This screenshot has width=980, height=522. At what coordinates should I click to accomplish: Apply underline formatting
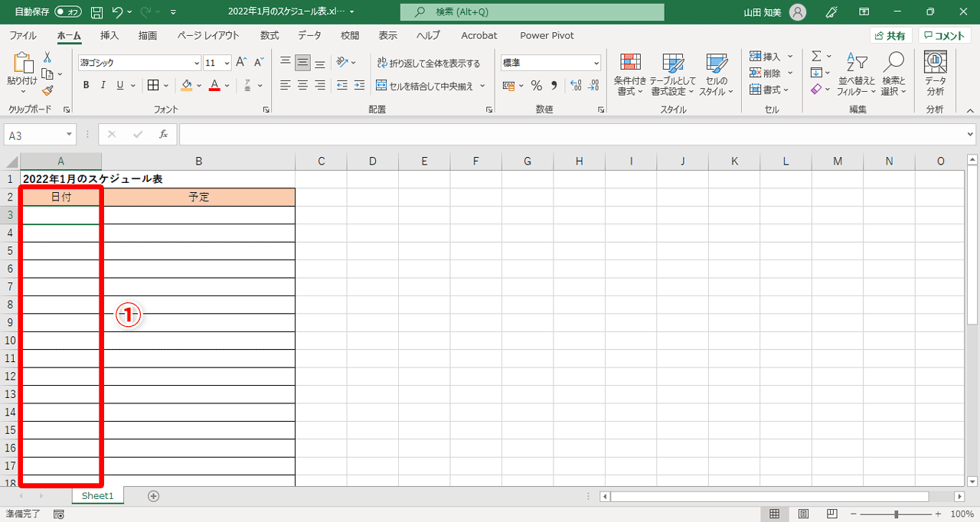tap(120, 85)
